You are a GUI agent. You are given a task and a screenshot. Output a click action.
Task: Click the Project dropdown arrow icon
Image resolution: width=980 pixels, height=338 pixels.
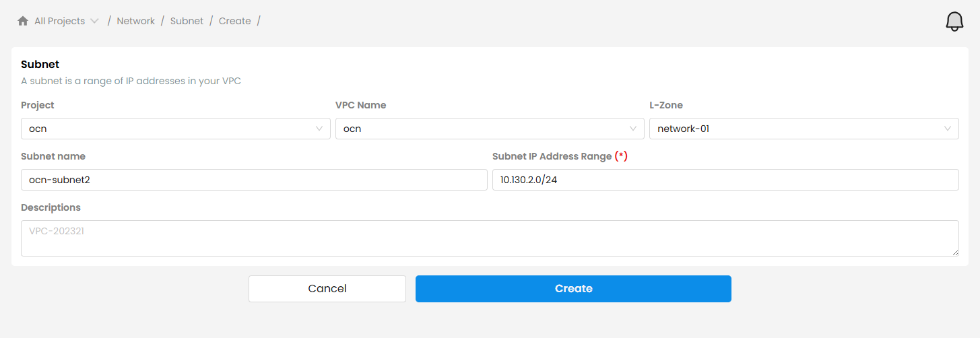[x=319, y=129]
